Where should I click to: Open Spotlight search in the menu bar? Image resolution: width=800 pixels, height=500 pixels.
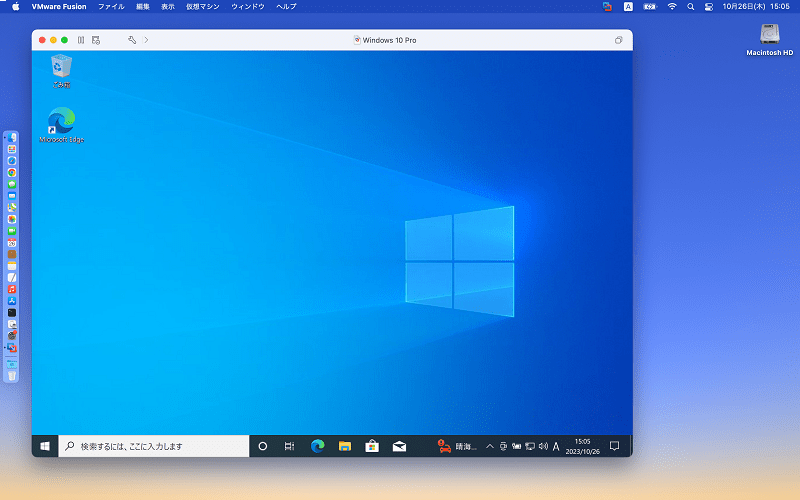pyautogui.click(x=690, y=7)
